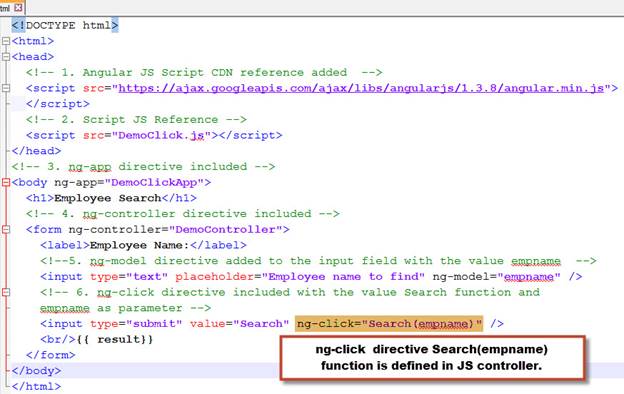This screenshot has width=624, height=394.
Task: Click the closing </head> tag
Action: tap(36, 151)
